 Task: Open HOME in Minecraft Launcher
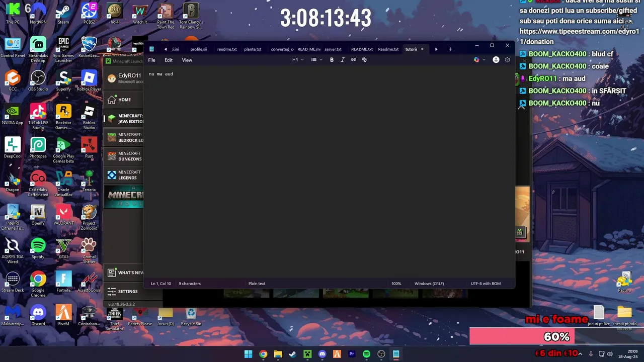click(x=124, y=100)
